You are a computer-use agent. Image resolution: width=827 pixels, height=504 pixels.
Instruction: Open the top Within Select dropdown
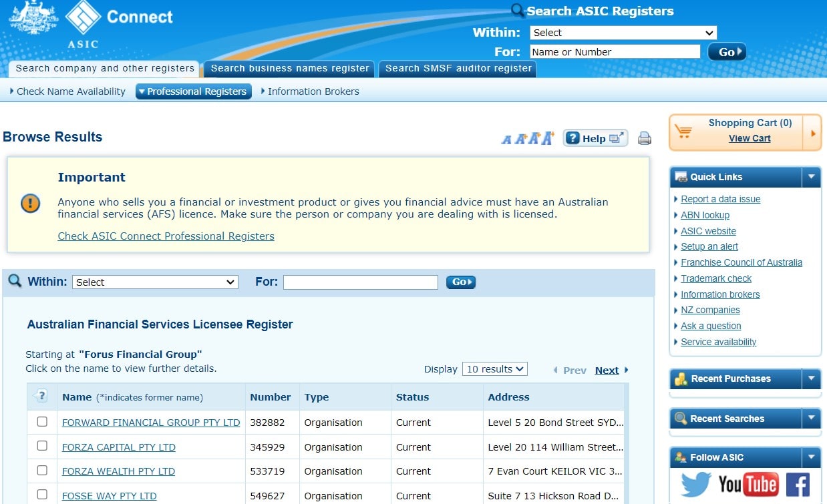[x=623, y=33]
